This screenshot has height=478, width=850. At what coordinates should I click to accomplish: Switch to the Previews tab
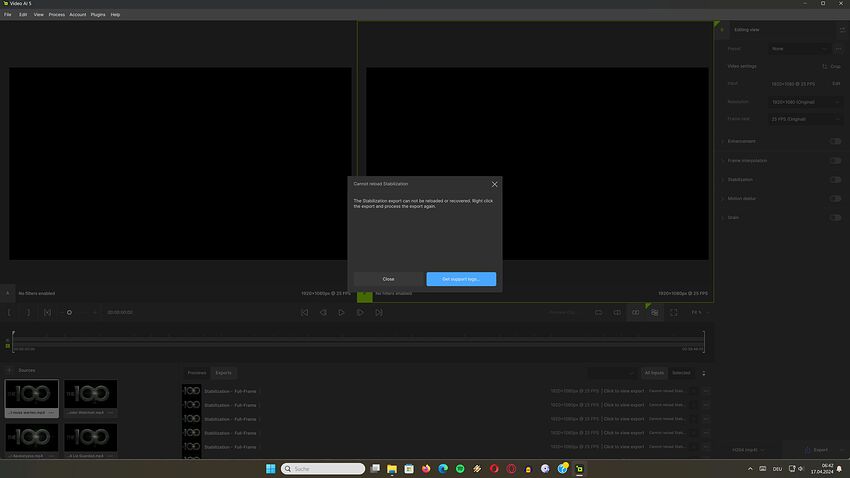(x=197, y=372)
